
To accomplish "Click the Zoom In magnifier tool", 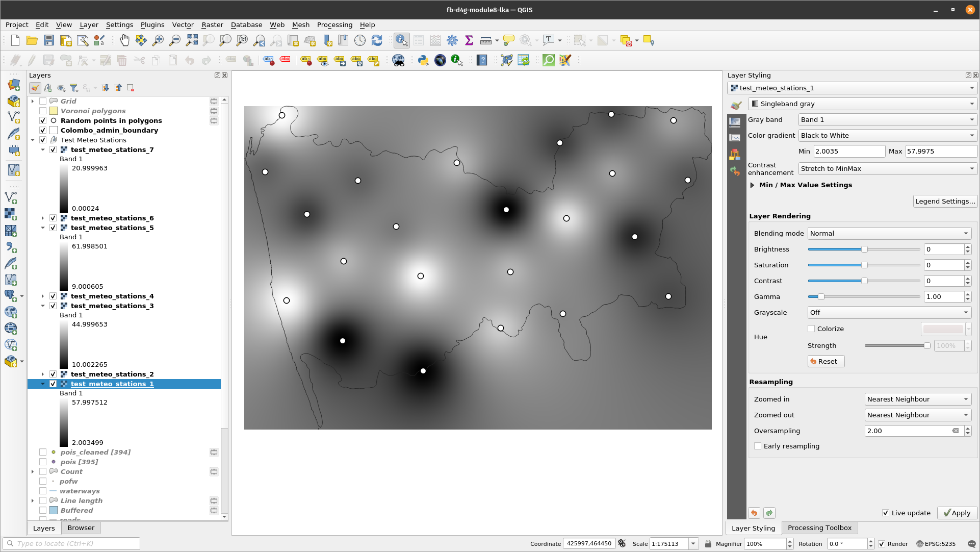I will (158, 41).
